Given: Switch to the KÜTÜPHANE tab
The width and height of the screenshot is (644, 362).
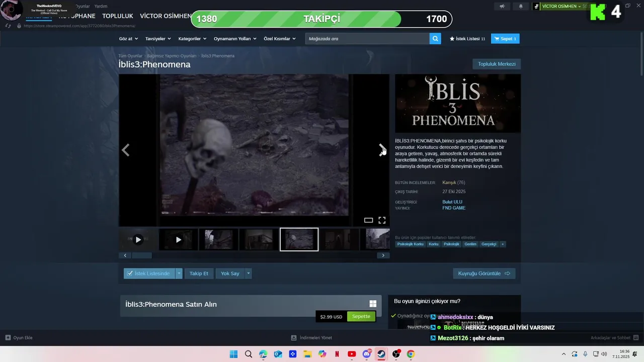Looking at the screenshot, I should pyautogui.click(x=76, y=16).
